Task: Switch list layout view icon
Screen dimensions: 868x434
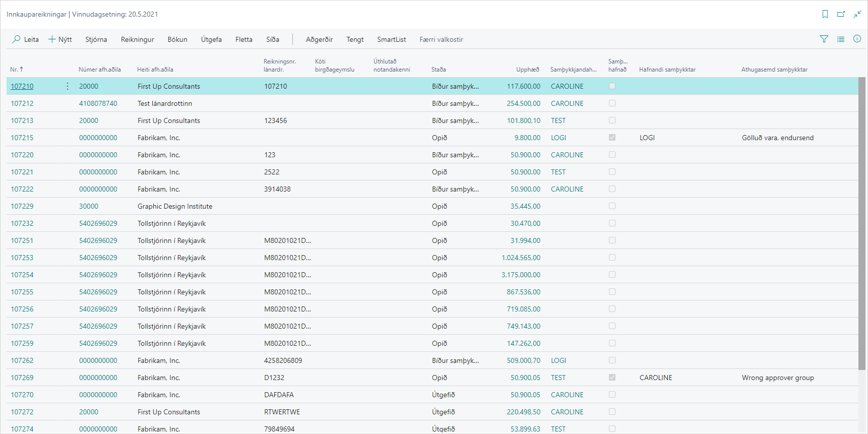Action: (x=841, y=39)
